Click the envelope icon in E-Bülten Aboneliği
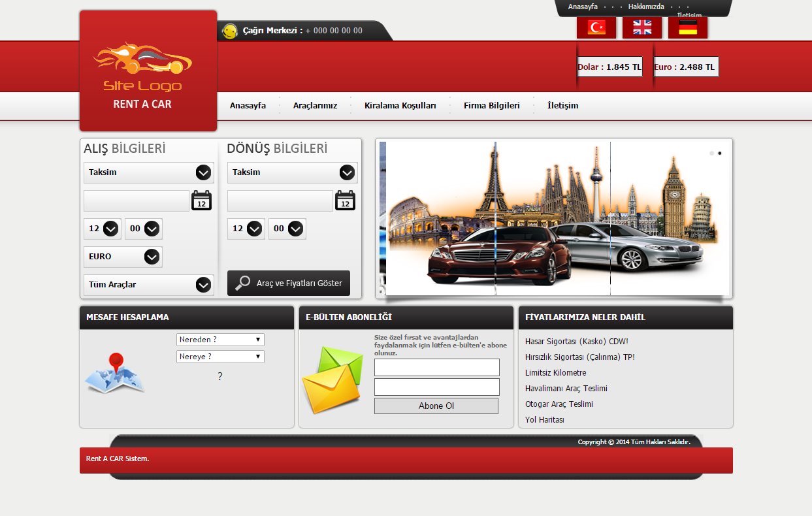This screenshot has height=516, width=812. click(x=333, y=379)
